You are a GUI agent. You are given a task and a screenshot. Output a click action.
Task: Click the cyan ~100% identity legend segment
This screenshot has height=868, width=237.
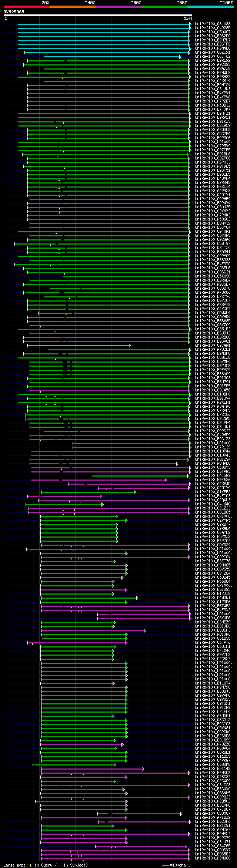[x=210, y=7]
